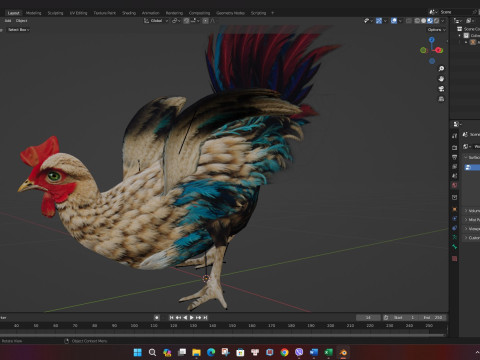
Task: Open the Texture properties tab
Action: coord(454,259)
